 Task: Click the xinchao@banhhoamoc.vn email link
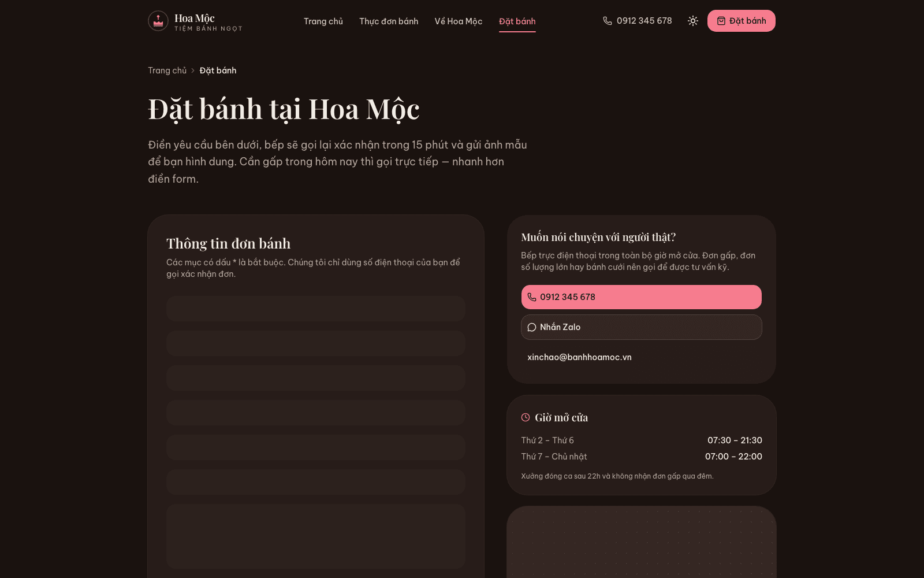click(x=579, y=357)
